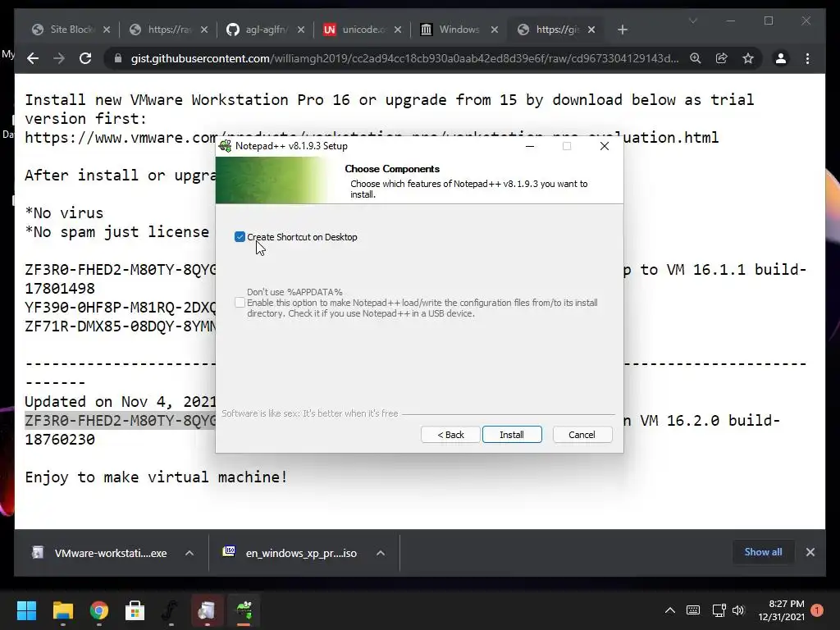Open a new Chrome tab

point(622,30)
